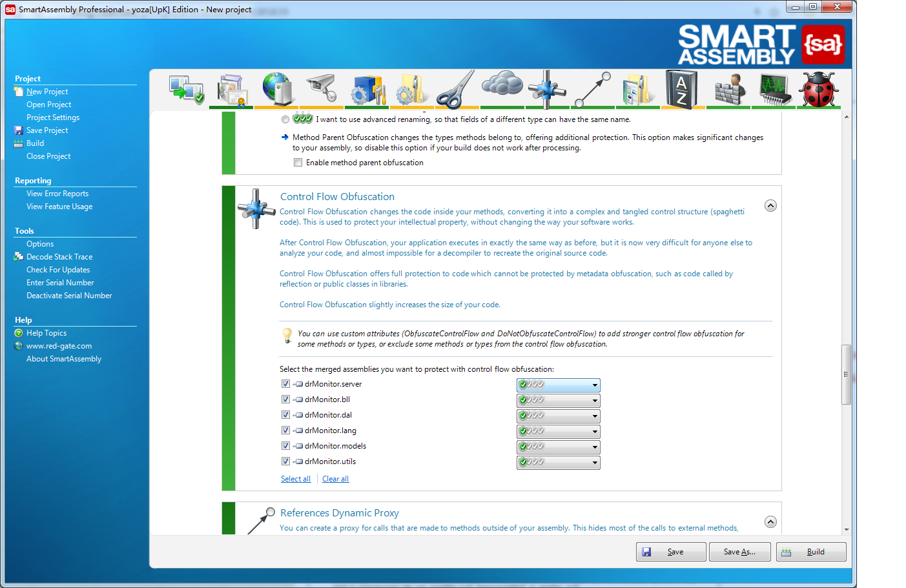Click the Help Topics question mark icon

18,333
